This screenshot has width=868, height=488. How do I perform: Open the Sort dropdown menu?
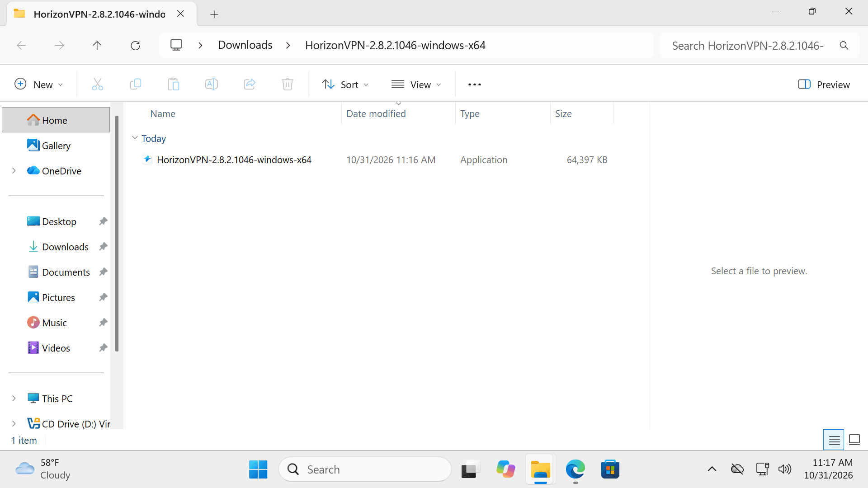pyautogui.click(x=345, y=84)
